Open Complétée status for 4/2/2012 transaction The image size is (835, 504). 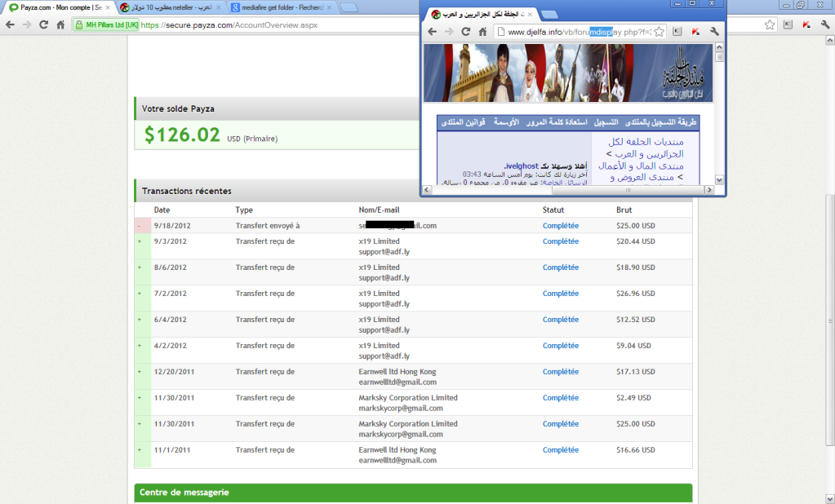point(560,346)
